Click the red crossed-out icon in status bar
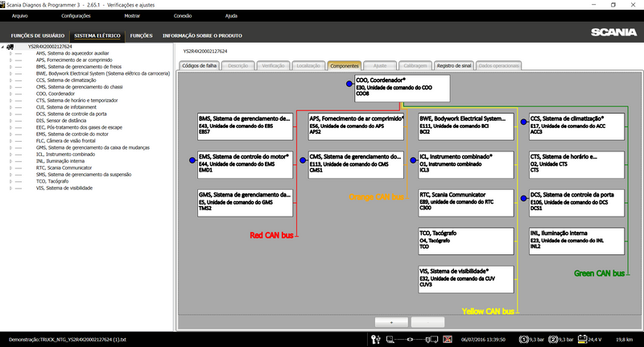Screen dimensions: 644x347 448,339
